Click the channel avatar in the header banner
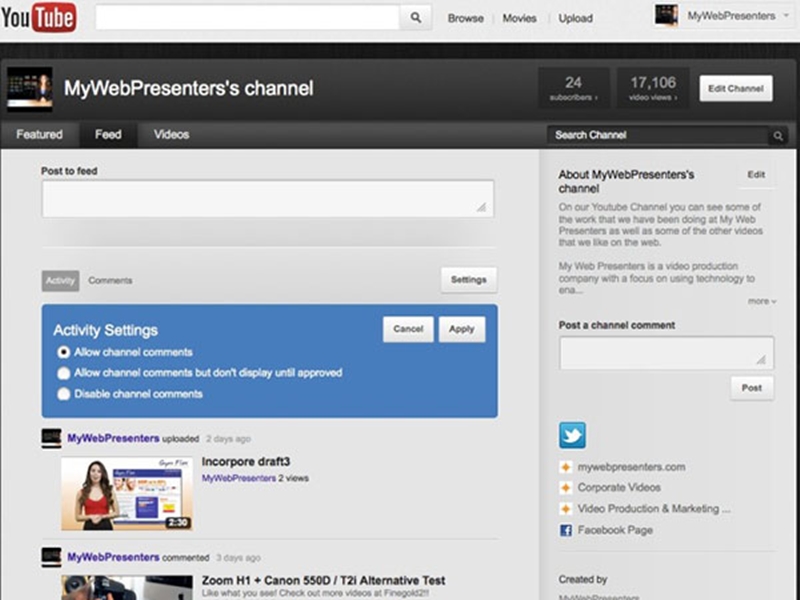This screenshot has width=800, height=600. pyautogui.click(x=30, y=89)
